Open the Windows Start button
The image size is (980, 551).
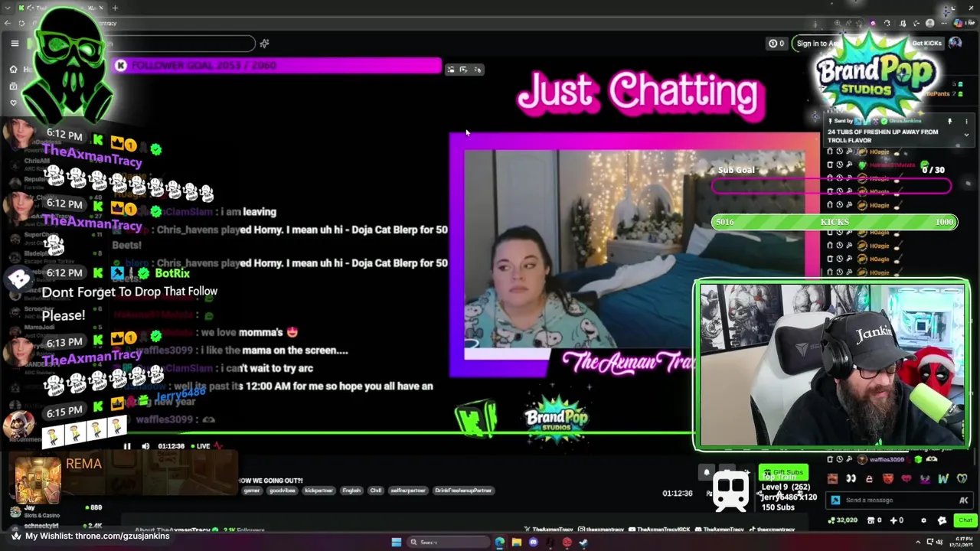click(396, 543)
